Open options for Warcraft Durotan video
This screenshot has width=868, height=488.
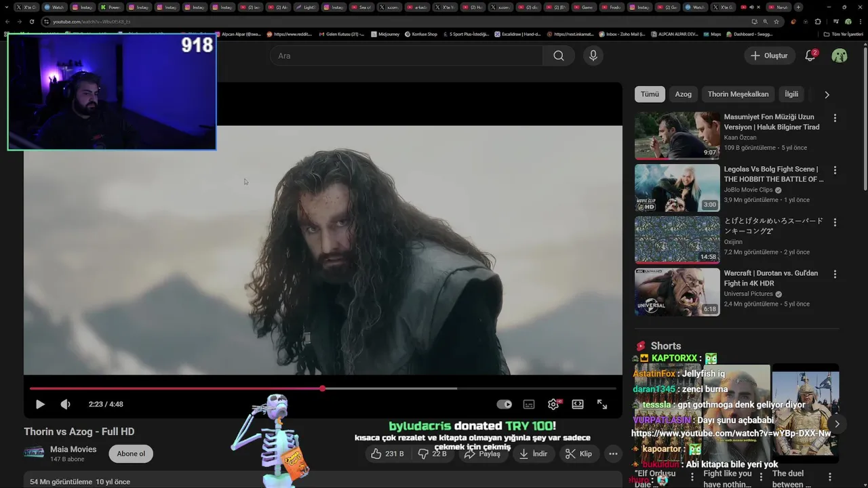[835, 274]
